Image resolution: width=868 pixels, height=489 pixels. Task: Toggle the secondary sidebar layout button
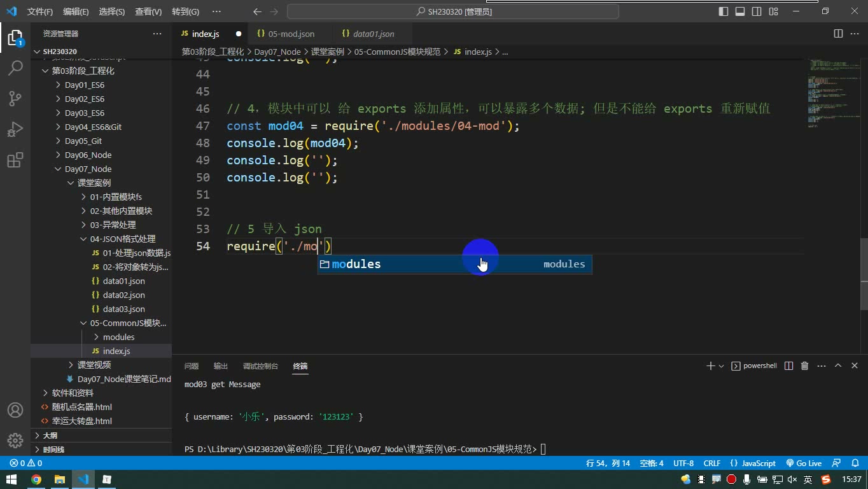point(757,11)
